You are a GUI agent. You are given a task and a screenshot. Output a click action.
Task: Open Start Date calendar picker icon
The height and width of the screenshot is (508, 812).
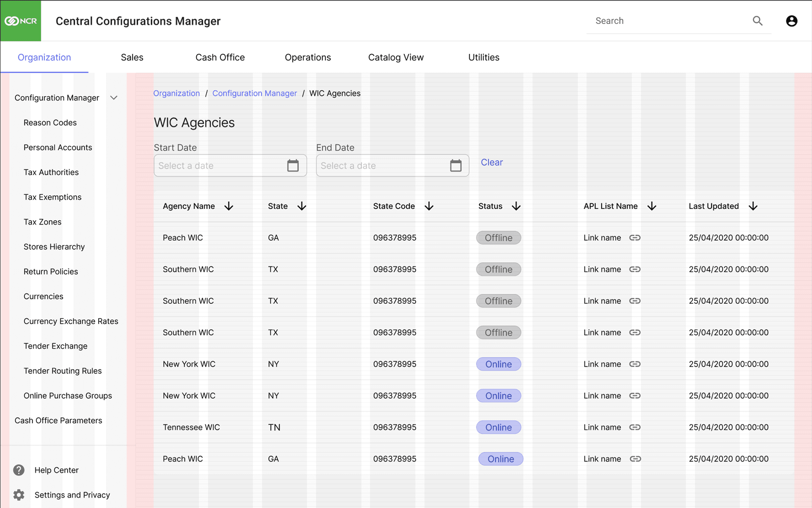coord(293,166)
